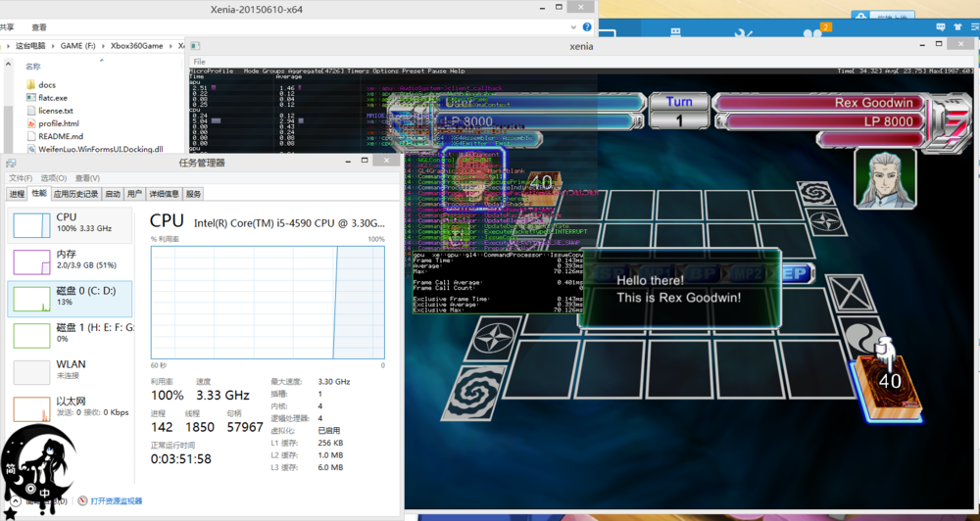980x521 pixels.
Task: Select the README.md file
Action: [55, 136]
